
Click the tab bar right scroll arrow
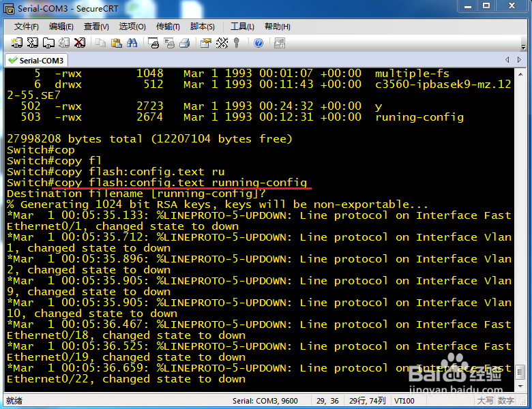coord(519,60)
